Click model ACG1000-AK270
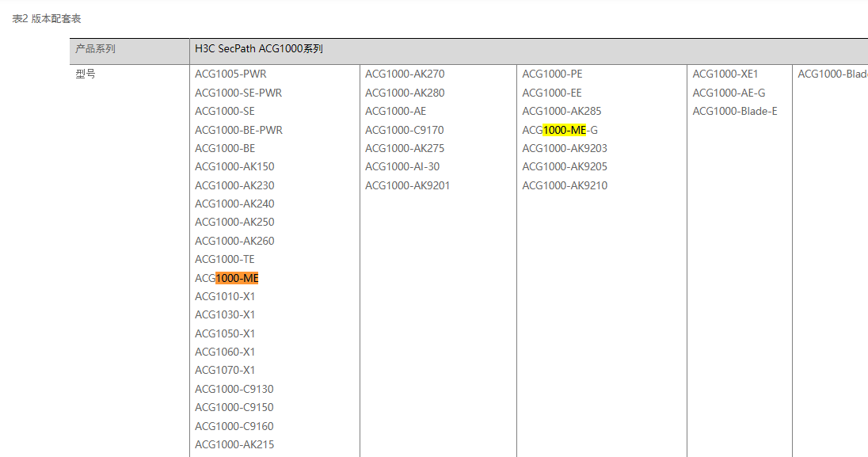Viewport: 868px width, 457px height. (405, 74)
